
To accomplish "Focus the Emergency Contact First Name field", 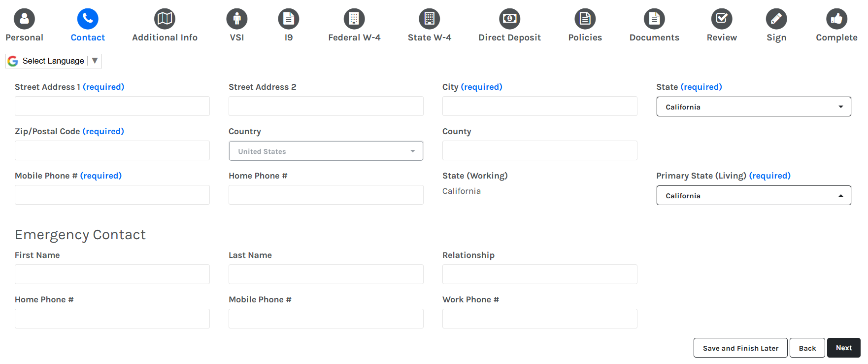I will 112,274.
